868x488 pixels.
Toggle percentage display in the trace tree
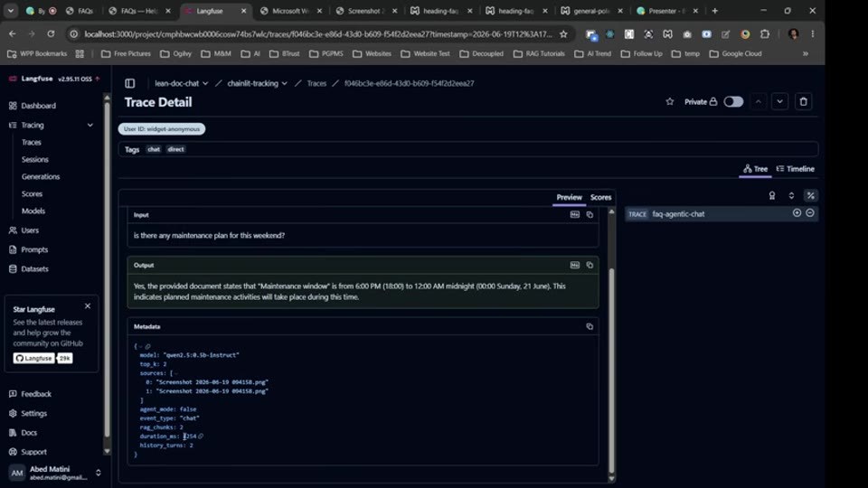810,196
